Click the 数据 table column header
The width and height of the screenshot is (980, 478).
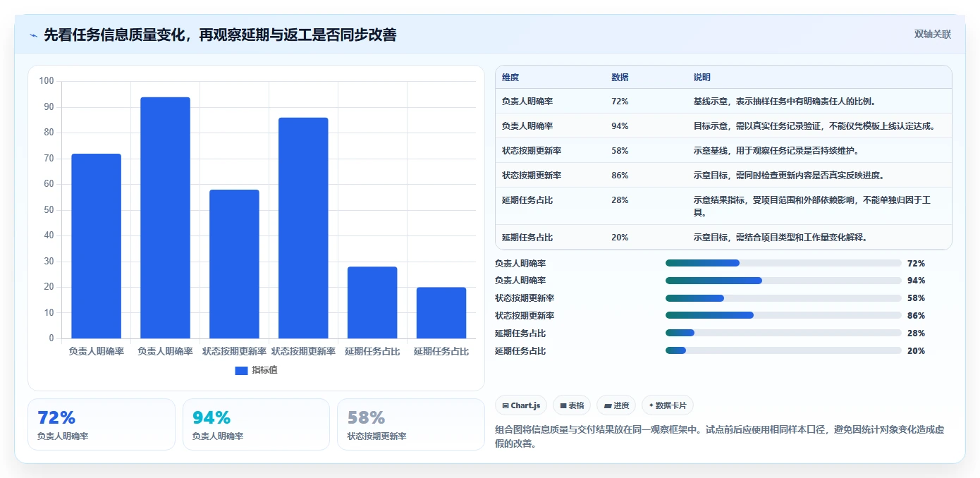click(620, 78)
